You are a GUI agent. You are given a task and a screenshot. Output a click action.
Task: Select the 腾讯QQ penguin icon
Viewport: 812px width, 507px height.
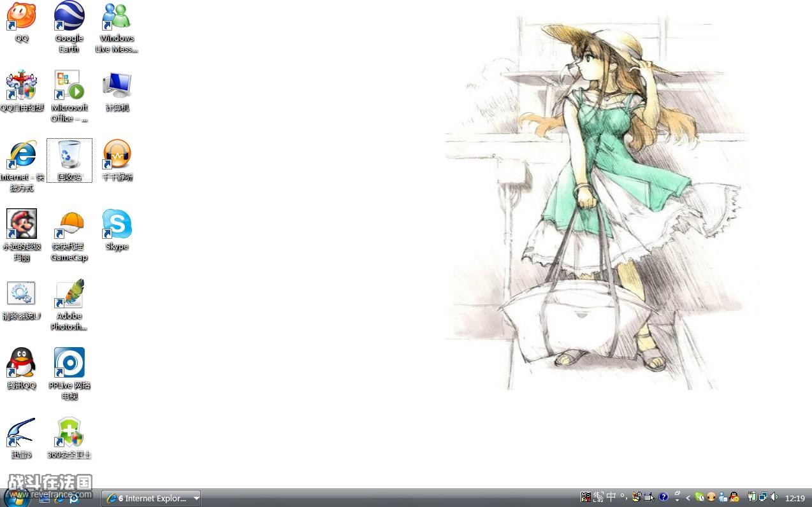point(22,369)
